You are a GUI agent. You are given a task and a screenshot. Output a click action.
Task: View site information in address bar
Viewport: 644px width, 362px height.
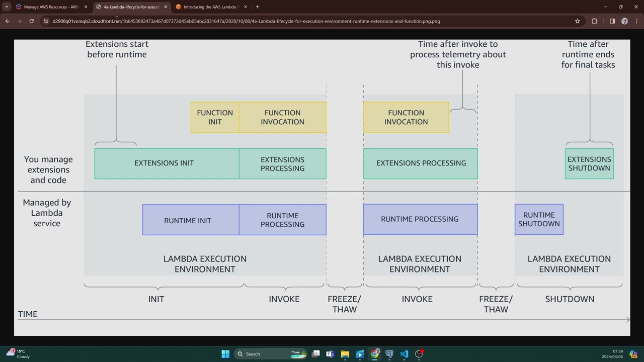click(x=46, y=21)
